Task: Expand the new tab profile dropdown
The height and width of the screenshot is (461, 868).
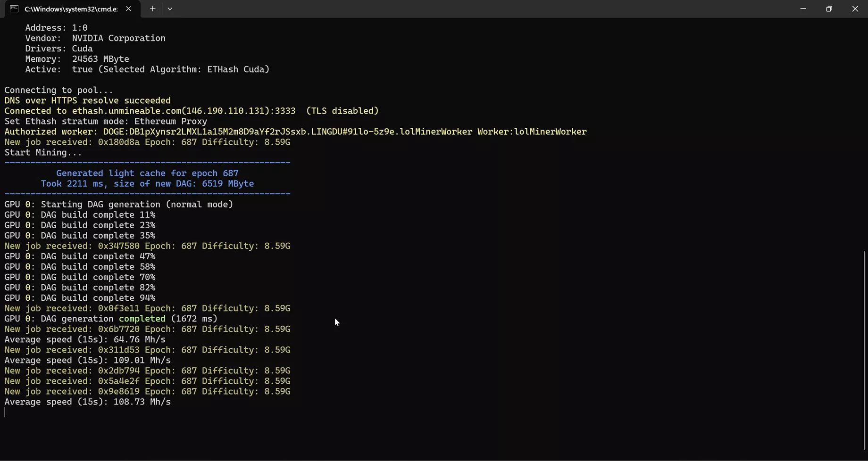Action: [170, 9]
